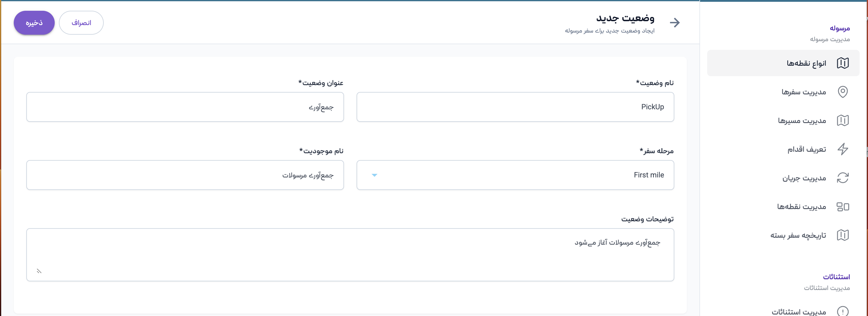The width and height of the screenshot is (868, 316).
Task: Select تعریف اقدام in the sidebar
Action: point(806,149)
